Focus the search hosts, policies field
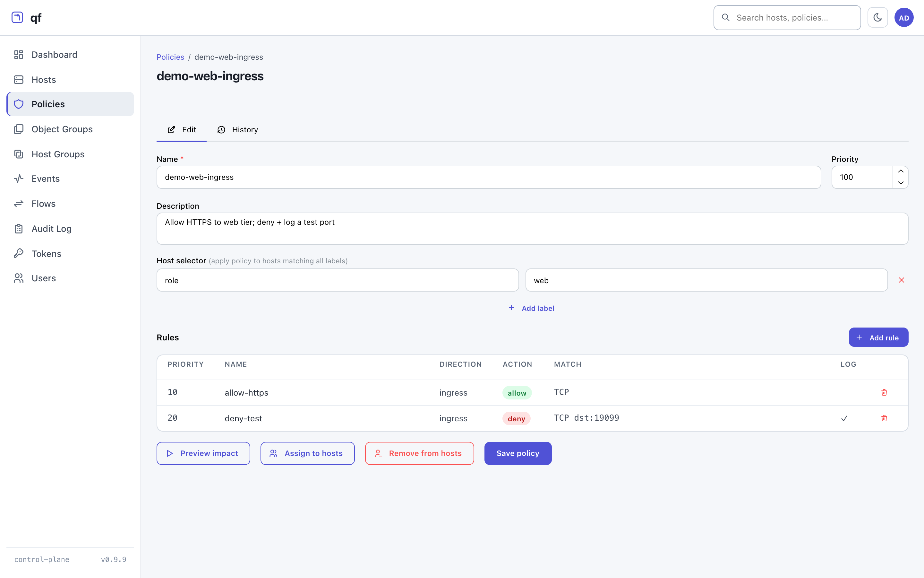 [787, 18]
